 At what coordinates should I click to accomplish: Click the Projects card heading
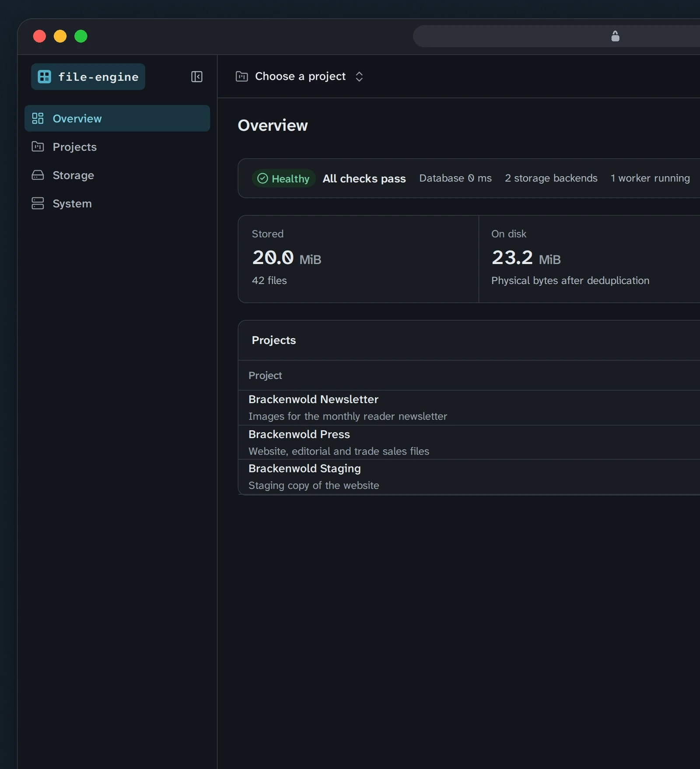coord(274,340)
